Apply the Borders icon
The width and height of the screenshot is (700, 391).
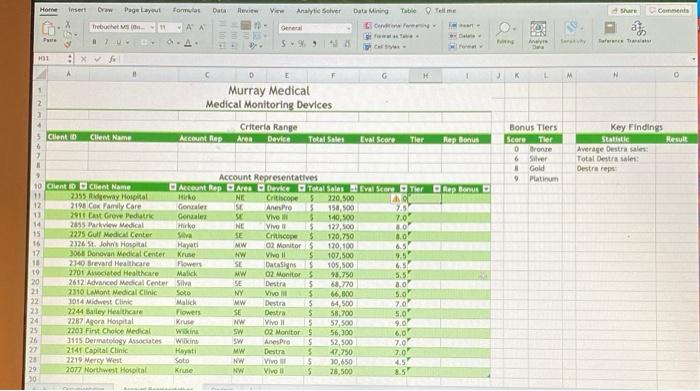[144, 43]
